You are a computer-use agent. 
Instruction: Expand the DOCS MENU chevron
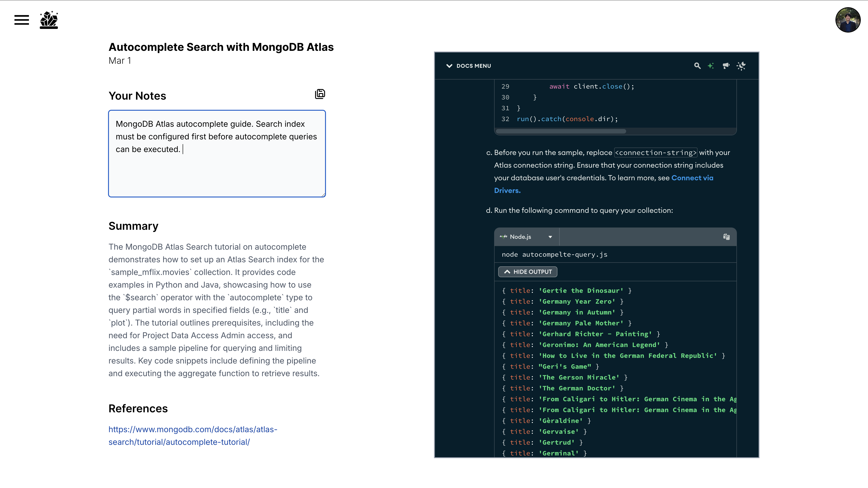tap(449, 66)
